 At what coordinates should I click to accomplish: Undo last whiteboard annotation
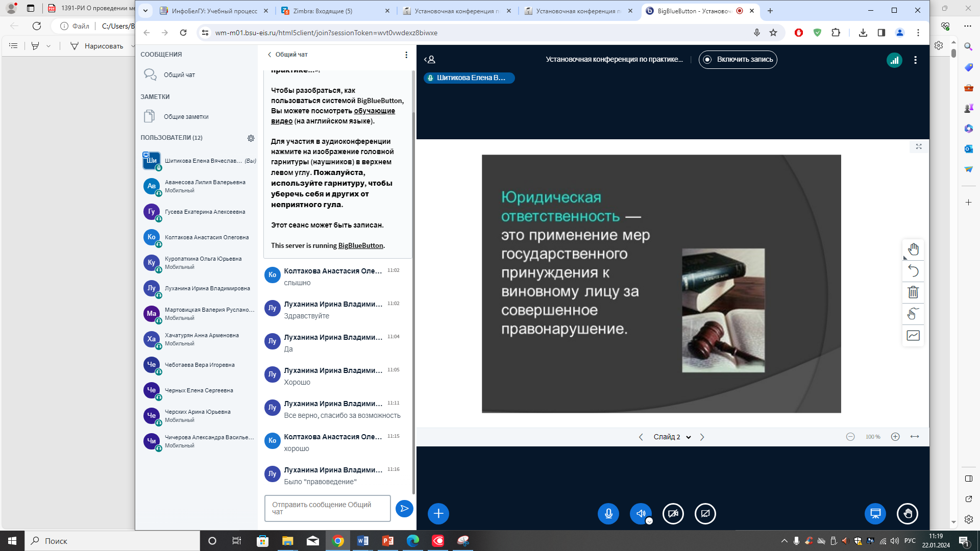coord(913,271)
